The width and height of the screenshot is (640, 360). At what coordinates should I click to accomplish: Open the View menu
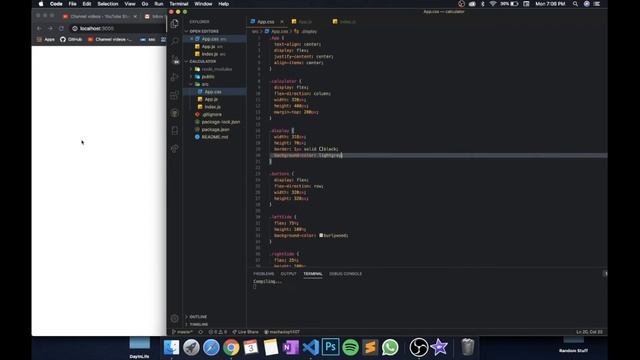click(x=130, y=4)
